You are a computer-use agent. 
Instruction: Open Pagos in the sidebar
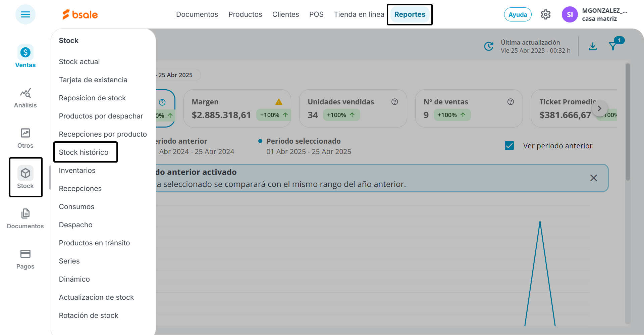(25, 259)
